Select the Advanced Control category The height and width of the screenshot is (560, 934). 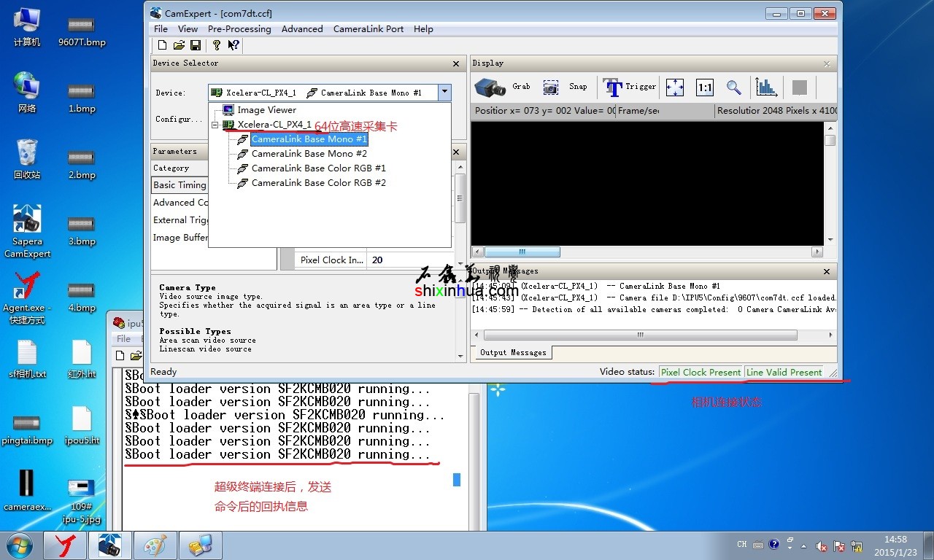180,203
